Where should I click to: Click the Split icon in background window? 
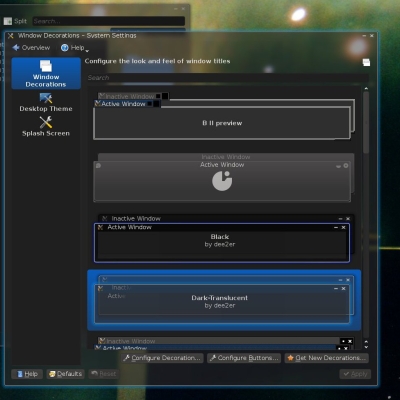pyautogui.click(x=8, y=21)
